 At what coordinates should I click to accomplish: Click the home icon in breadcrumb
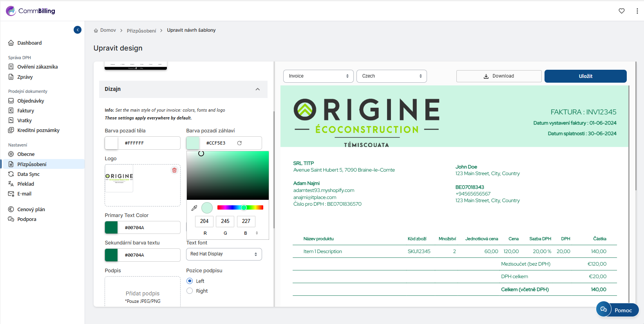tap(96, 31)
